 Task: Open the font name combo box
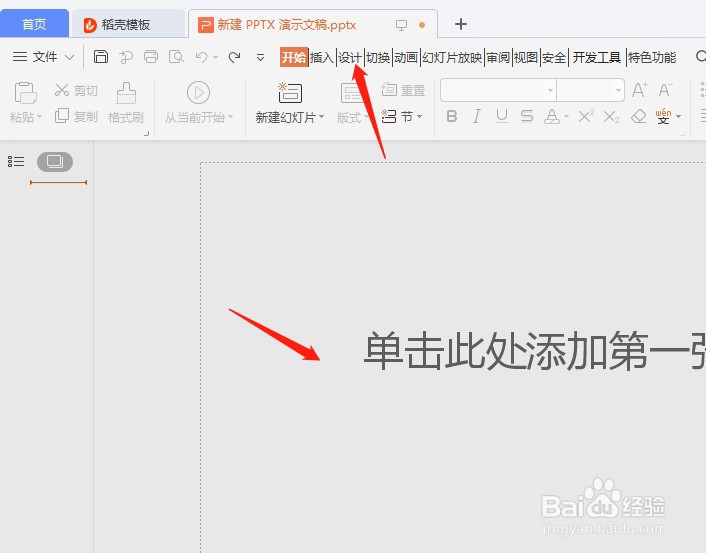coord(498,90)
